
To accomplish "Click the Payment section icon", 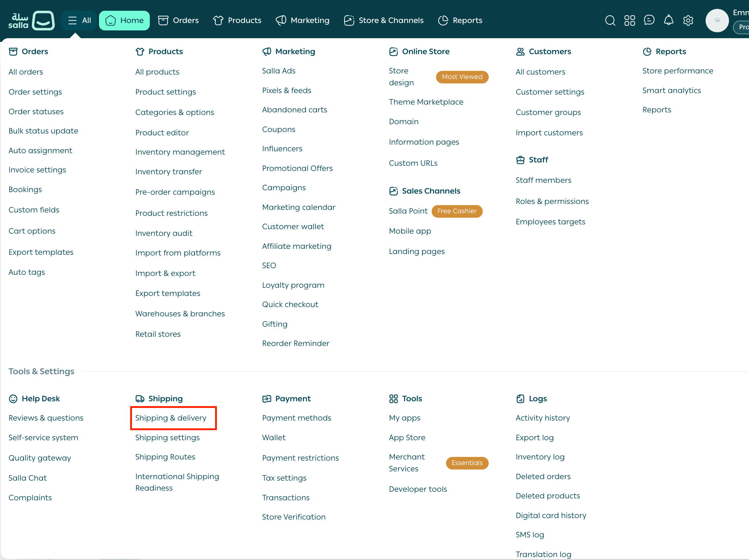I will point(267,399).
